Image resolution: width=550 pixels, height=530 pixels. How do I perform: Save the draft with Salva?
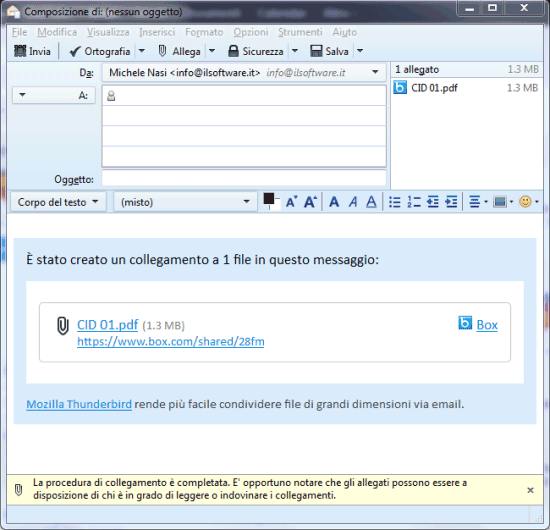[329, 52]
